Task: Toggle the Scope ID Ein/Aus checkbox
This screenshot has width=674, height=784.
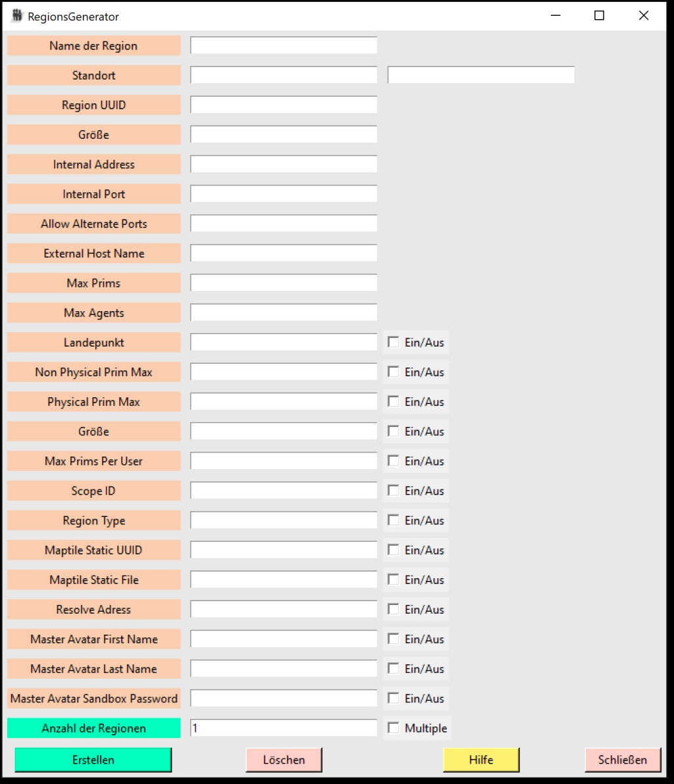Action: [x=394, y=491]
